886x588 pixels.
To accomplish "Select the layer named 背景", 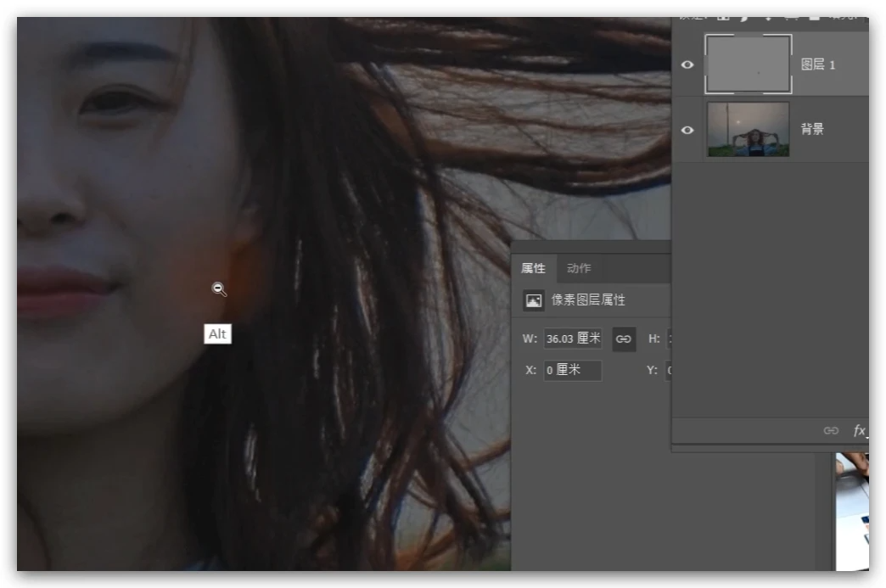I will (812, 130).
